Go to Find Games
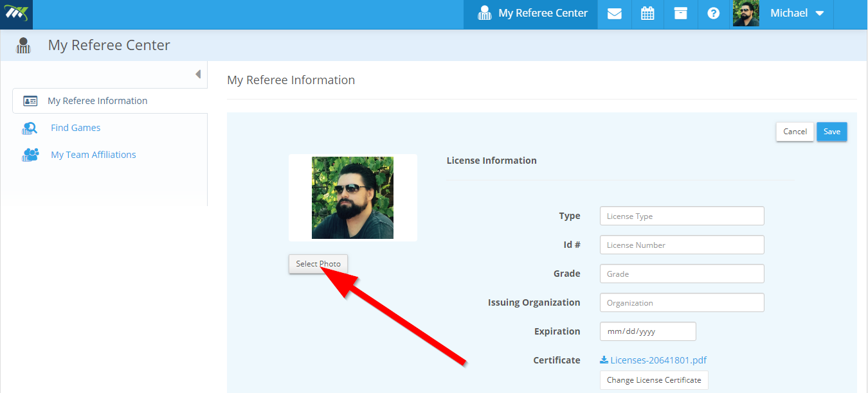This screenshot has height=393, width=868. tap(76, 128)
